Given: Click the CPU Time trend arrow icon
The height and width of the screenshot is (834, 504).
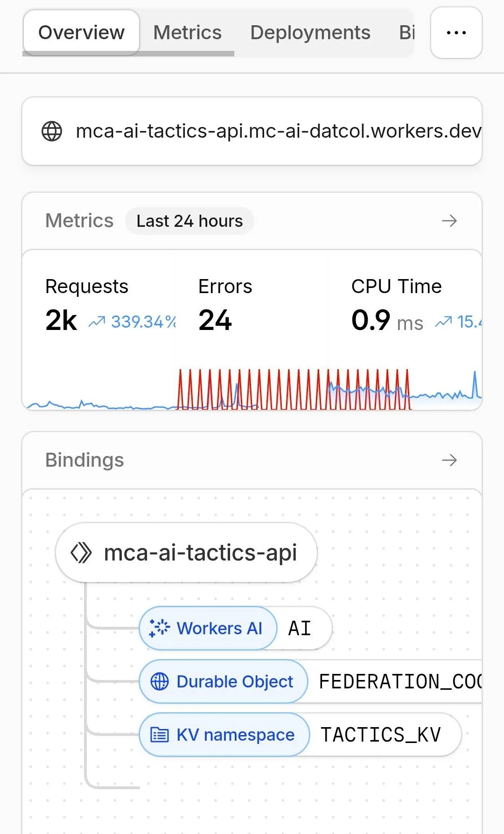Looking at the screenshot, I should [x=443, y=322].
